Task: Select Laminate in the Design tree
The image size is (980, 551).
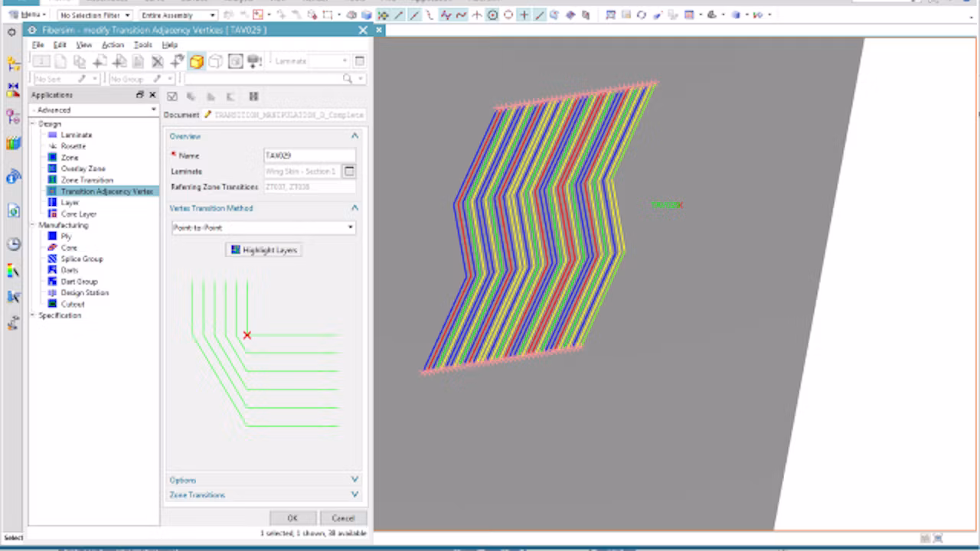Action: pos(76,135)
